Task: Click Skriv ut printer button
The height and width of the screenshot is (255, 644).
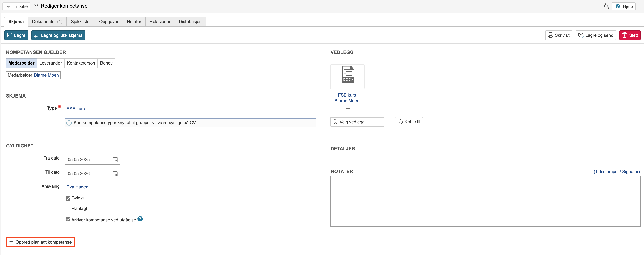Action: click(x=558, y=35)
